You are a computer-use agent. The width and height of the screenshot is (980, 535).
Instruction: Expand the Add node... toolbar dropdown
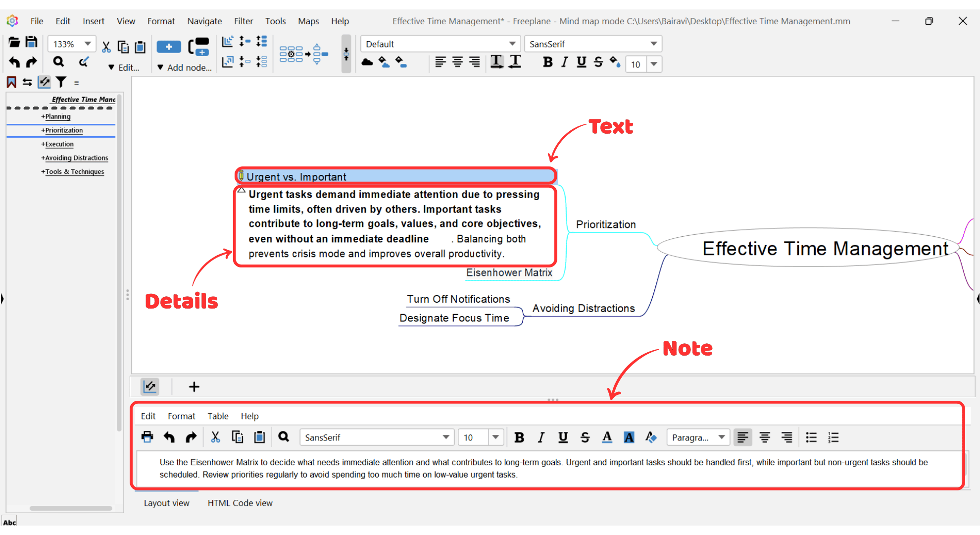pos(184,67)
